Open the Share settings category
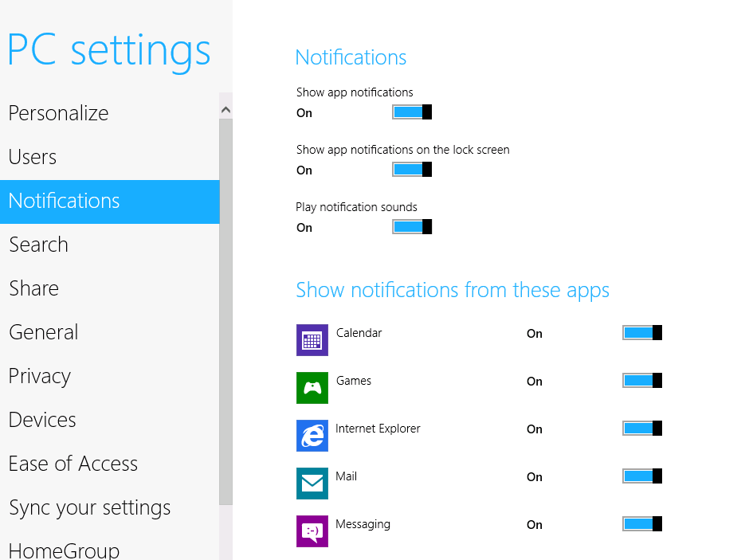Viewport: 745px width, 560px height. [x=110, y=289]
